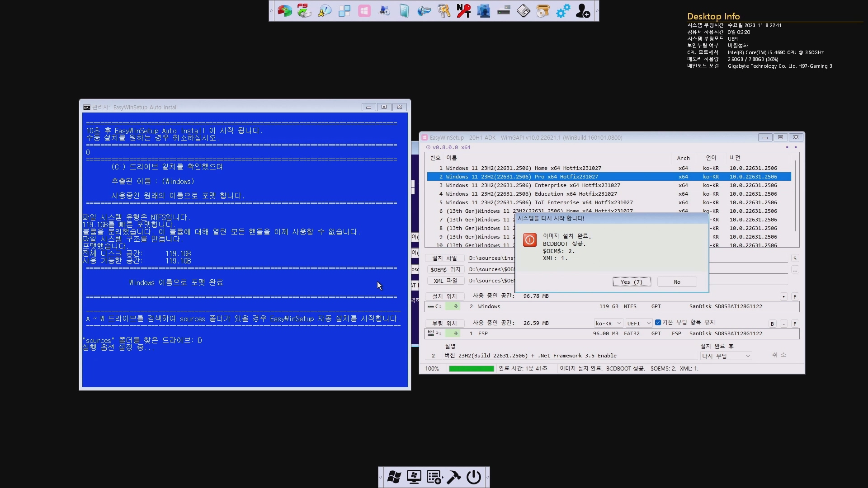Screen dimensions: 868x488
Task: Open the computer with gear settings icon
Action: 384,11
